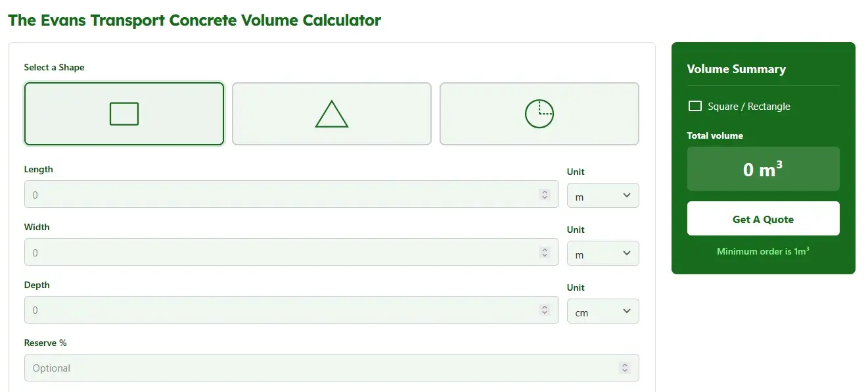Click the Minimum order is 1m³ note

coord(763,251)
